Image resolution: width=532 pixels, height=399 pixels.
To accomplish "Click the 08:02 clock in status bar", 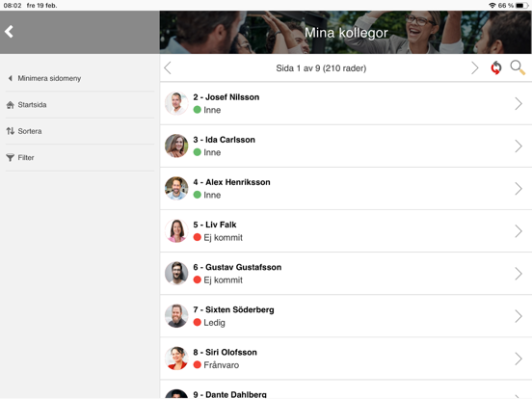I will (13, 6).
